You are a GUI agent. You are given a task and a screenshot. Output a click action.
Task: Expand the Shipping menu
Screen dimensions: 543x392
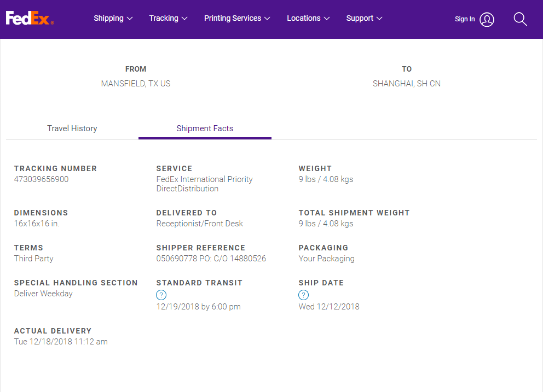pyautogui.click(x=113, y=19)
